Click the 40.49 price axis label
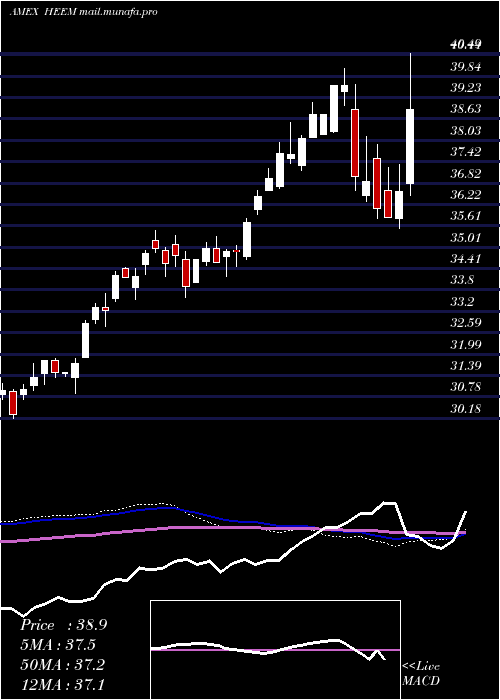 tap(466, 44)
